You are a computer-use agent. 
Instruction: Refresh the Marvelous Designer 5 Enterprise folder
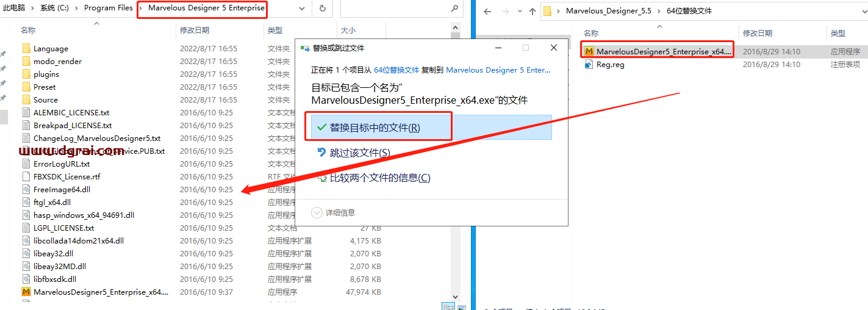[322, 9]
